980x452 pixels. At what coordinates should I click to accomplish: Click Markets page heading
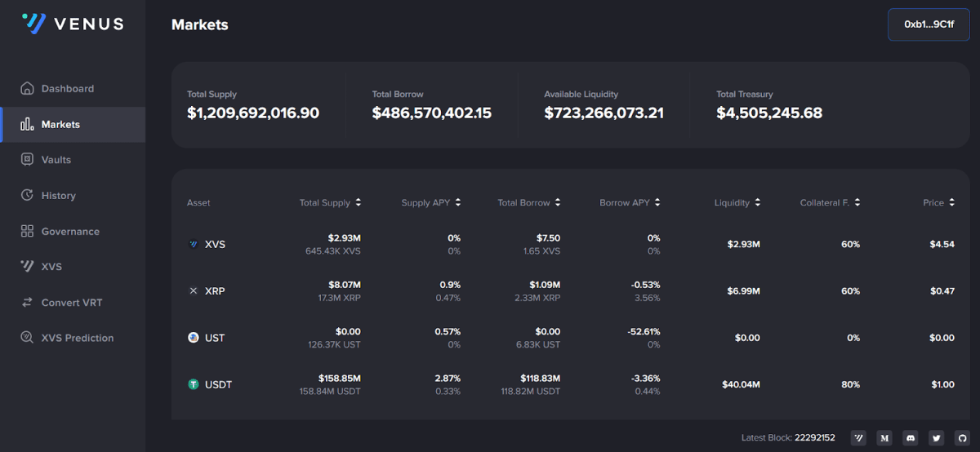200,24
